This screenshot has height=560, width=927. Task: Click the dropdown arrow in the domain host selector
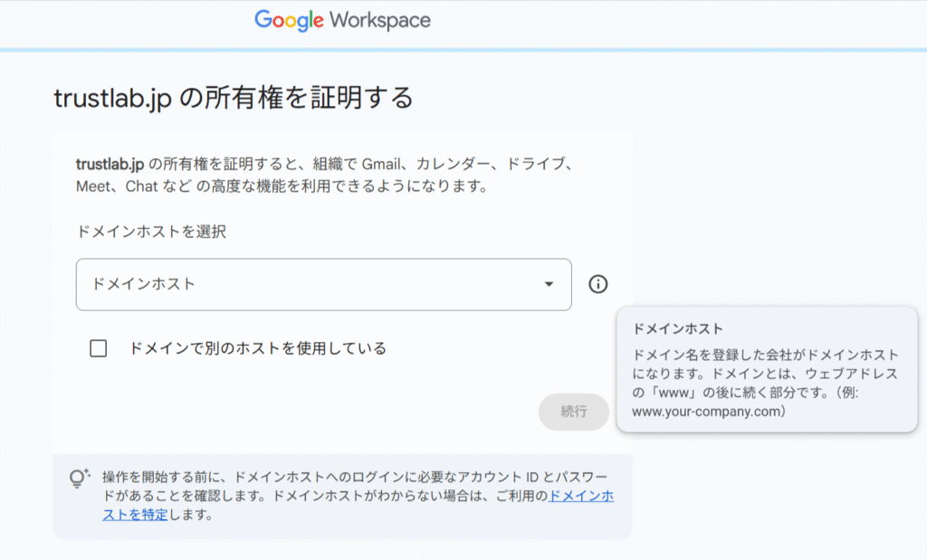[549, 284]
